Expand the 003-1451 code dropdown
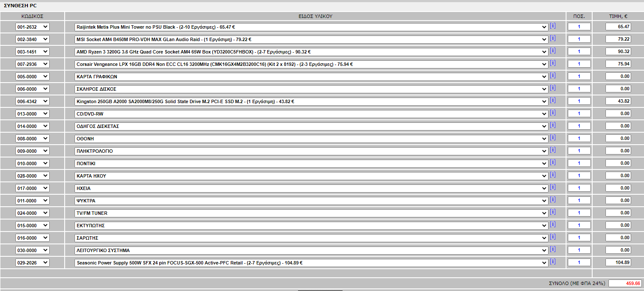 click(33, 52)
